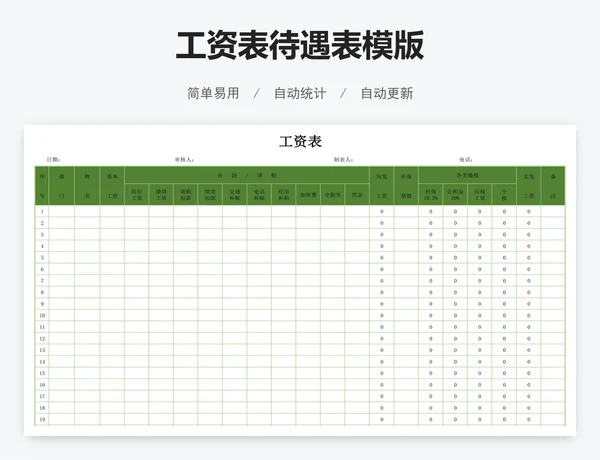Click row number 8 in 序号 column
This screenshot has width=600, height=460.
tap(42, 292)
